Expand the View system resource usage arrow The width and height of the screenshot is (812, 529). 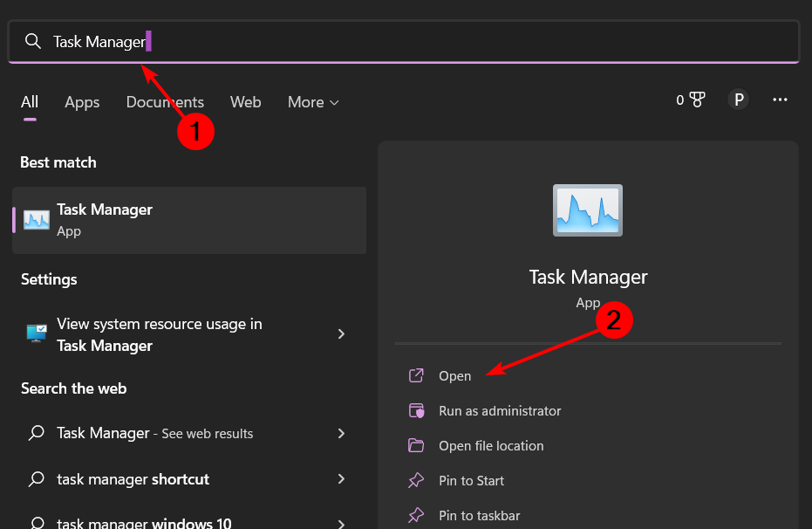[342, 334]
